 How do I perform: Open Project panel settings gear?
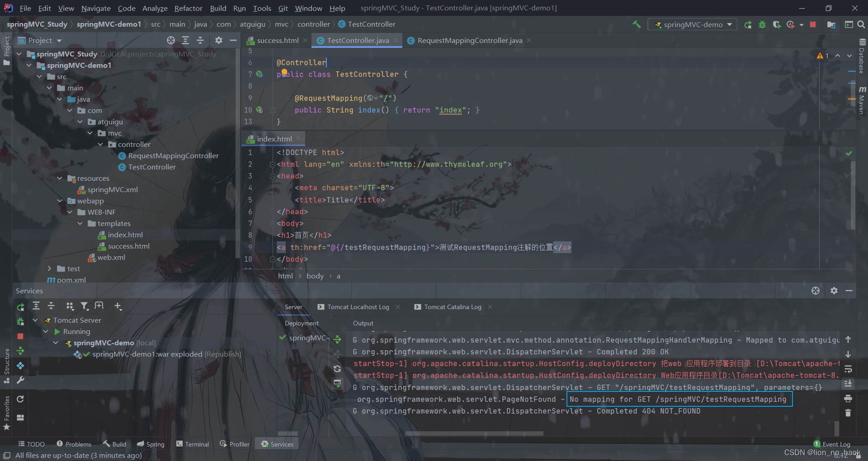[x=219, y=40]
